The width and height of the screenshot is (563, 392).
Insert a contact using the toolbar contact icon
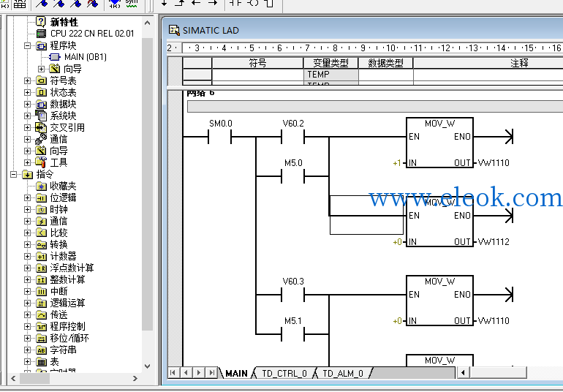pos(236,3)
